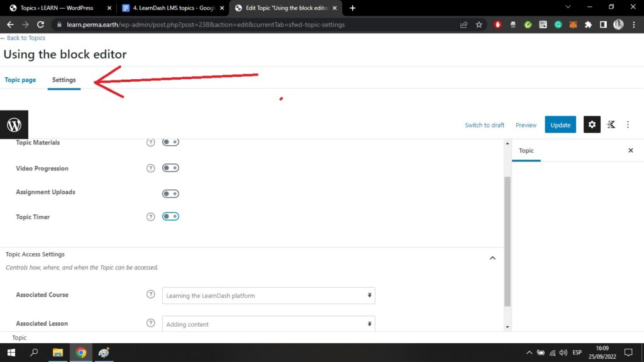
Task: Close the Topic sidebar panel
Action: 630,151
